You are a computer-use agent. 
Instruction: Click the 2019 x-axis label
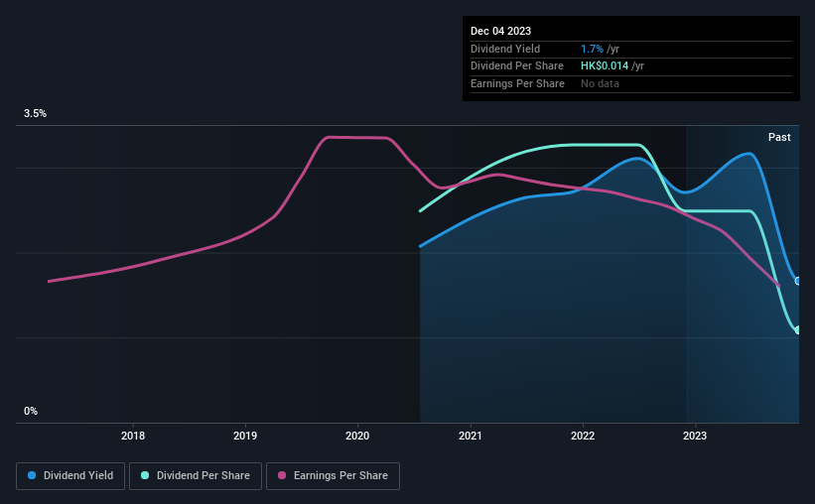click(245, 436)
